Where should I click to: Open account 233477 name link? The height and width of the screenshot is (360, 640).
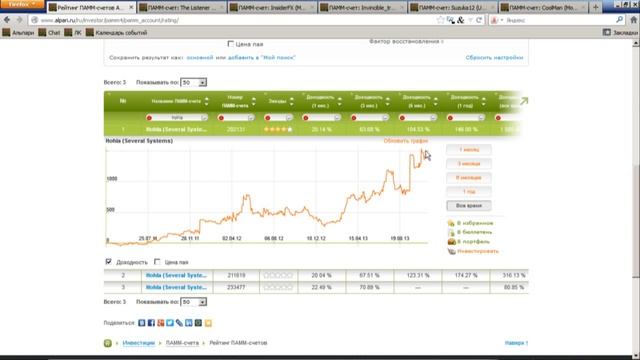pyautogui.click(x=176, y=287)
